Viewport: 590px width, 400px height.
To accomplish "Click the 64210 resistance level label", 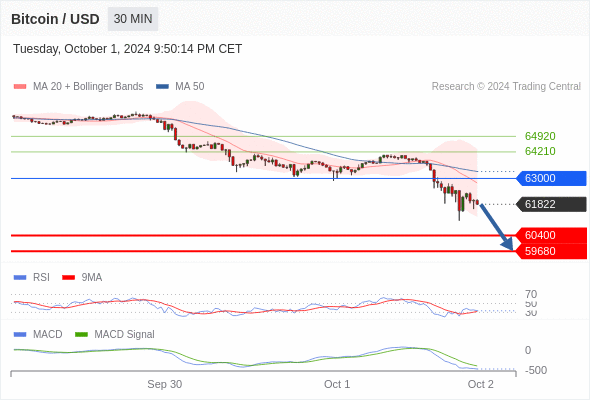I will coord(540,151).
